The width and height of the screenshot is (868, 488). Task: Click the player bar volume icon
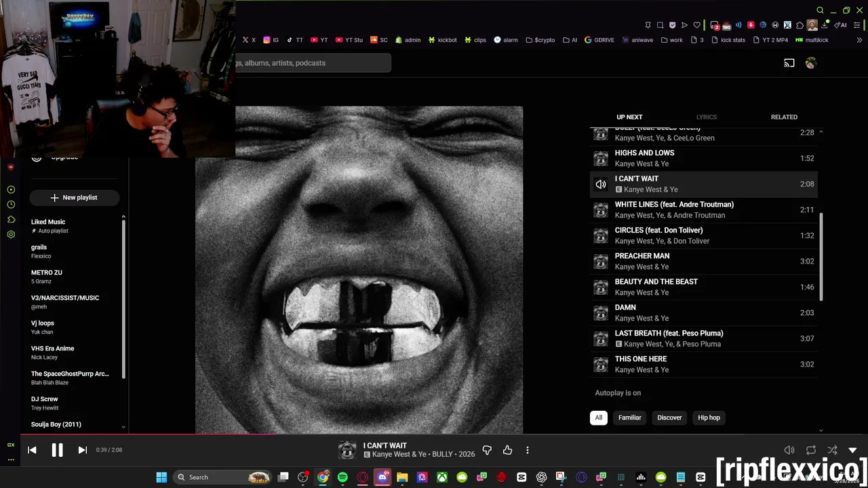pos(789,450)
